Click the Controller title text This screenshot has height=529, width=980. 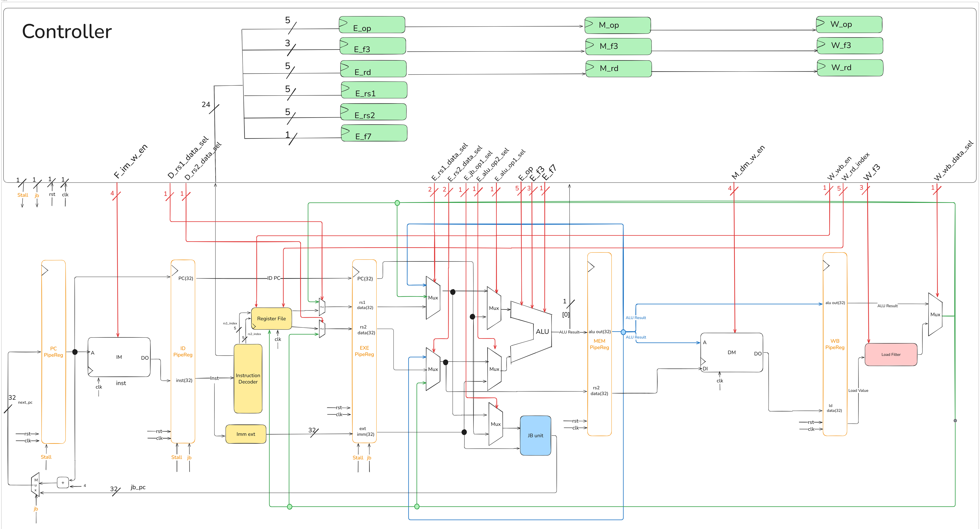pyautogui.click(x=67, y=31)
